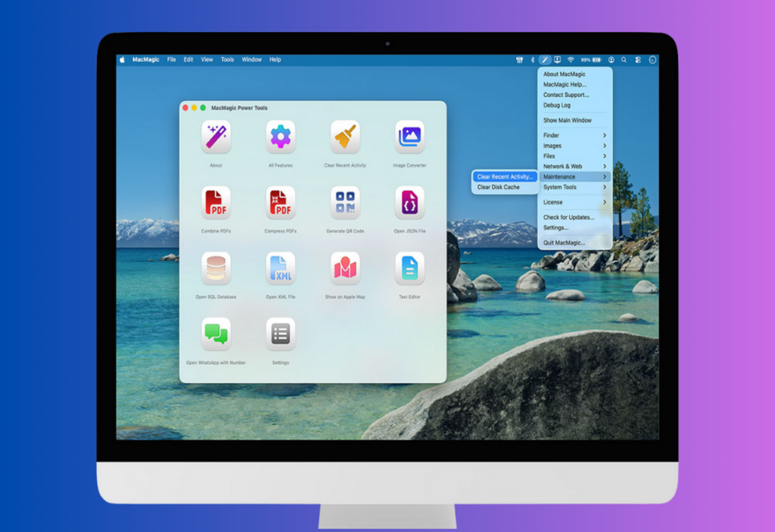Click Quit MacMagic in the menu
The height and width of the screenshot is (532, 775).
pos(564,242)
